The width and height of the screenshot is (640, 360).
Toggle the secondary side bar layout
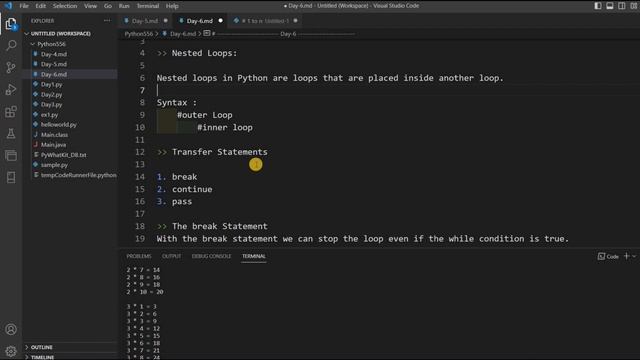[622, 6]
